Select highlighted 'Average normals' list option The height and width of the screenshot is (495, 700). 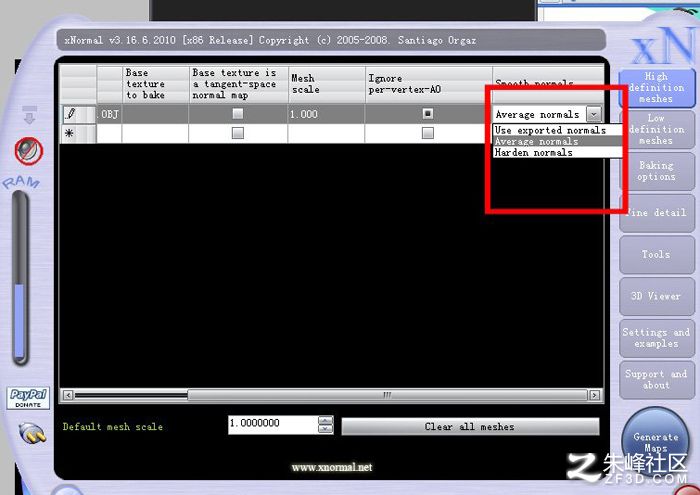(558, 141)
